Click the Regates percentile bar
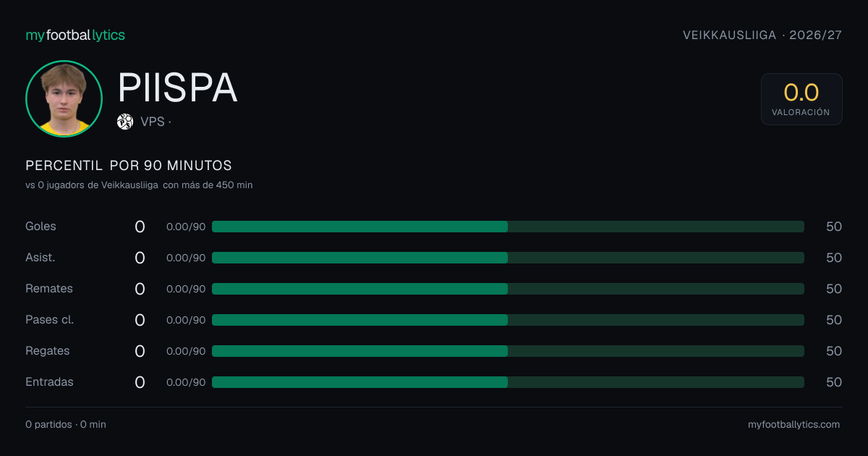Image resolution: width=868 pixels, height=456 pixels. tap(508, 351)
